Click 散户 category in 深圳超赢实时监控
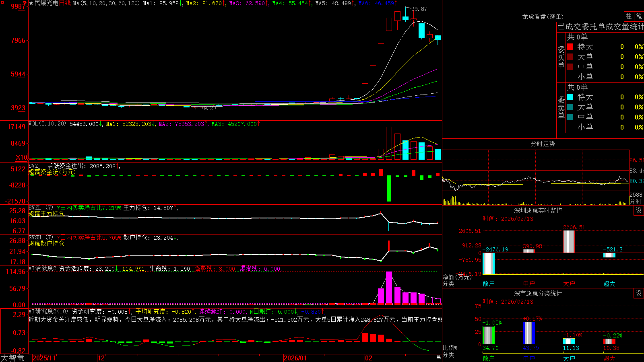This screenshot has height=362, width=644. [489, 284]
